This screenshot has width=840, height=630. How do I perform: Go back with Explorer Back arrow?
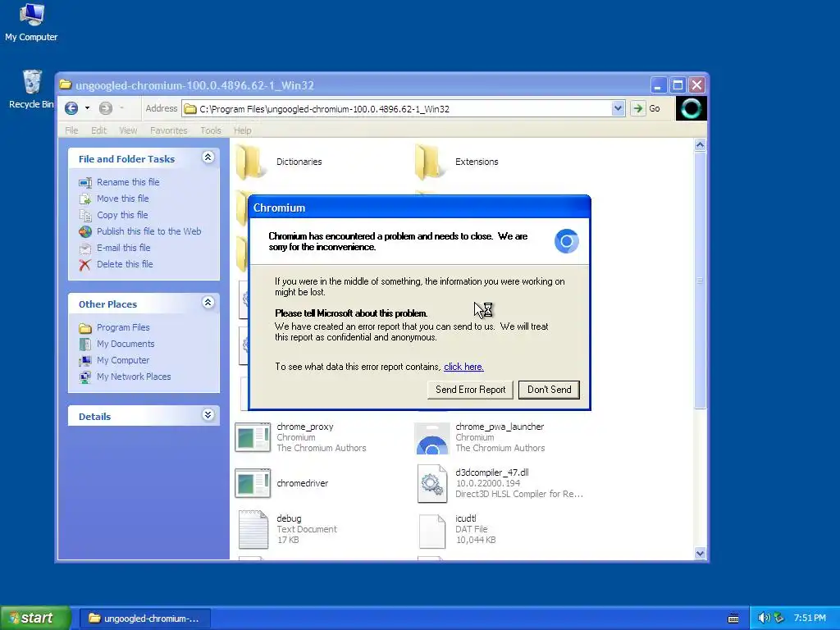click(x=71, y=108)
